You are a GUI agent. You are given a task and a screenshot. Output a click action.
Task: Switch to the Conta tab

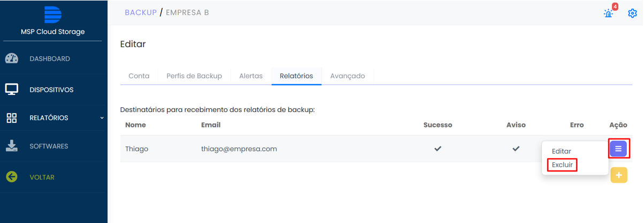tap(139, 76)
